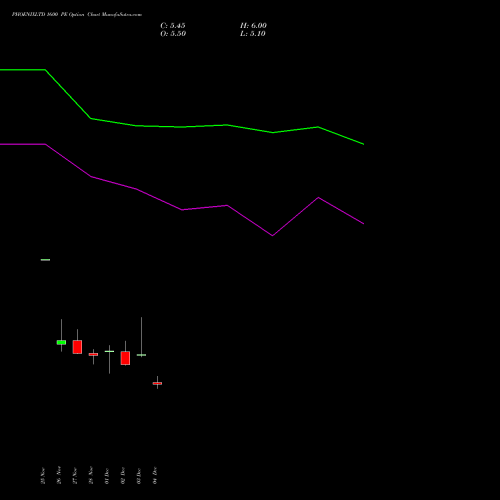Click the high value H: 6.00
Screen dimensions: 500x500
253,26
